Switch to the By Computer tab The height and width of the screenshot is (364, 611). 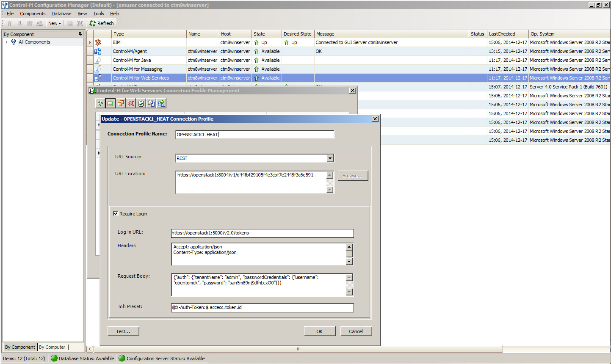click(x=53, y=347)
